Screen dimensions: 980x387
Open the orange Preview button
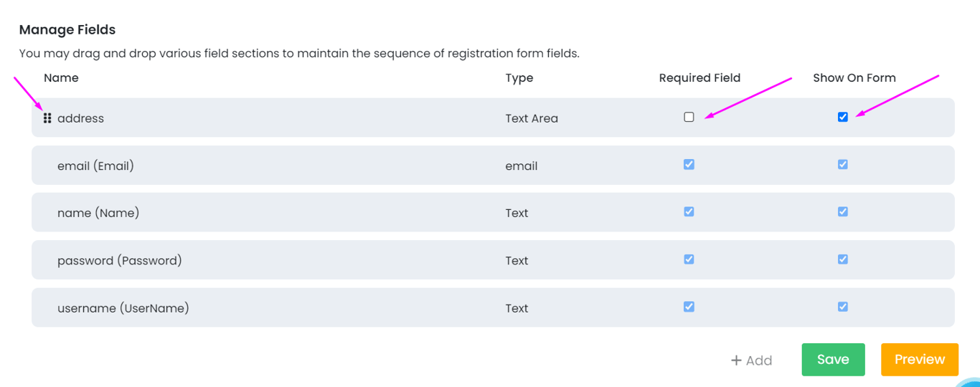coord(919,360)
